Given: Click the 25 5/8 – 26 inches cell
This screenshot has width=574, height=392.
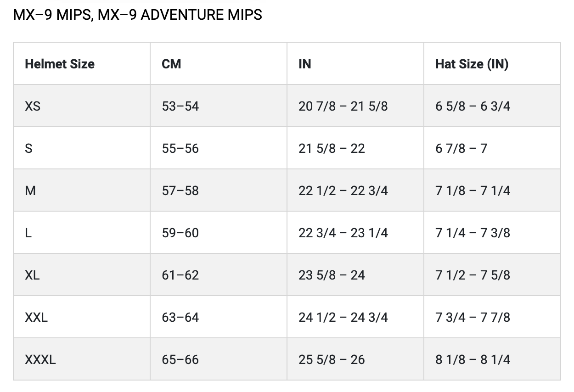Looking at the screenshot, I should tap(332, 359).
